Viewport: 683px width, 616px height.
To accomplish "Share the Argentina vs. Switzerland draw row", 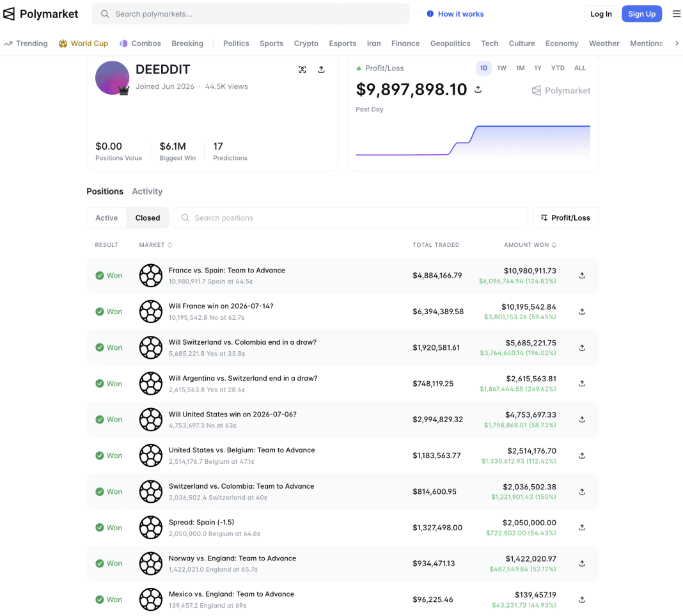I will [582, 383].
